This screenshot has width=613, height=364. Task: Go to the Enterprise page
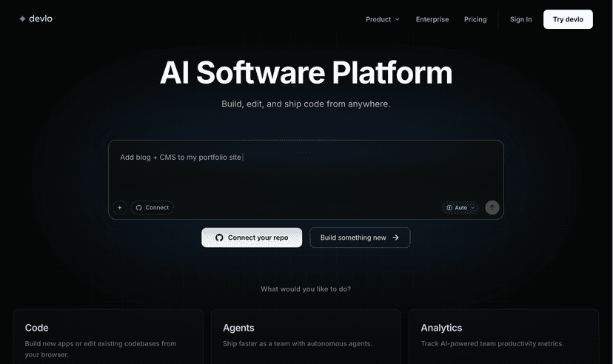pos(432,19)
